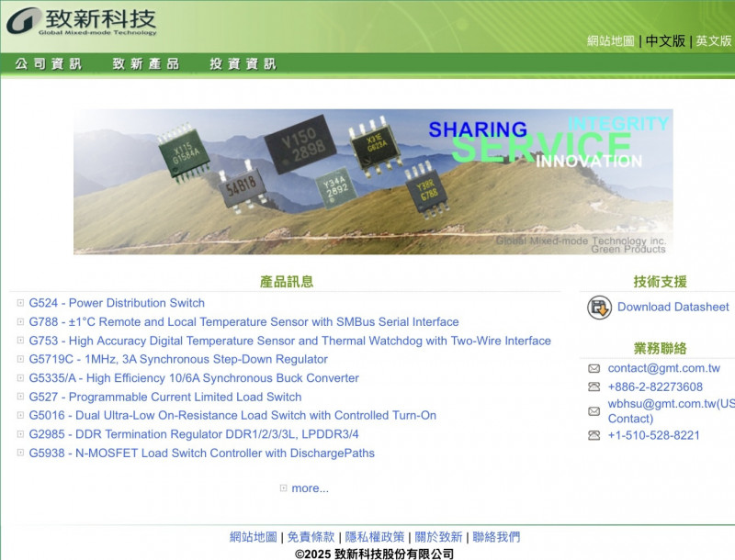
Task: Click bullet icon next to G788
Action: (20, 321)
